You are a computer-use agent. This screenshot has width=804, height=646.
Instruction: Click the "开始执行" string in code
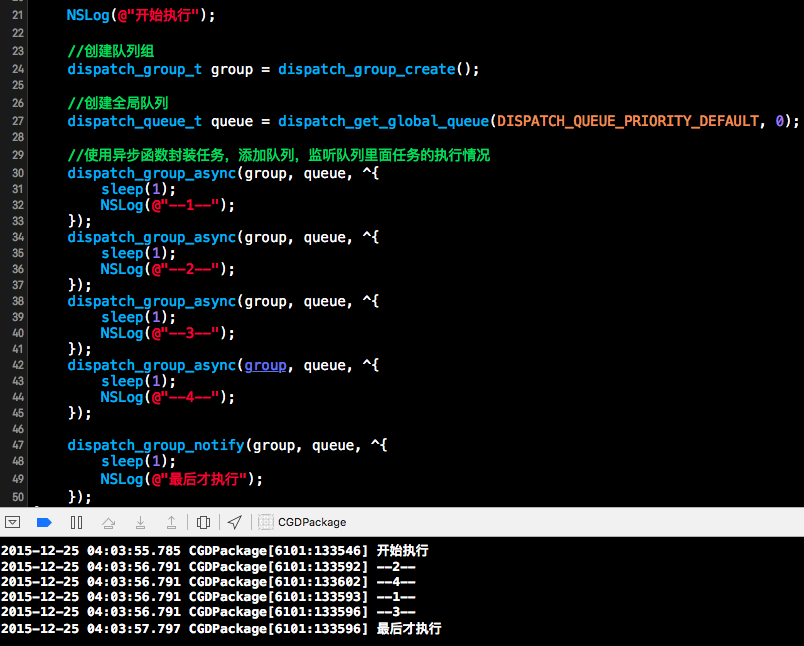[x=158, y=15]
